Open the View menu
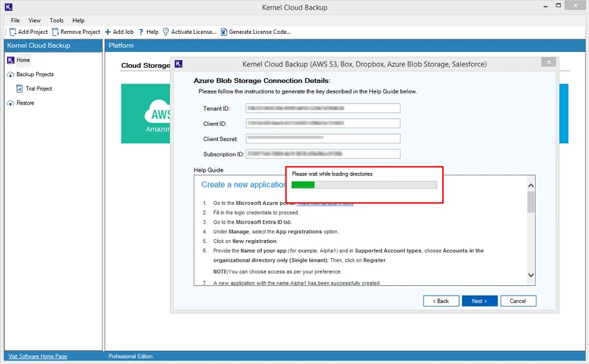This screenshot has width=589, height=364. [35, 20]
